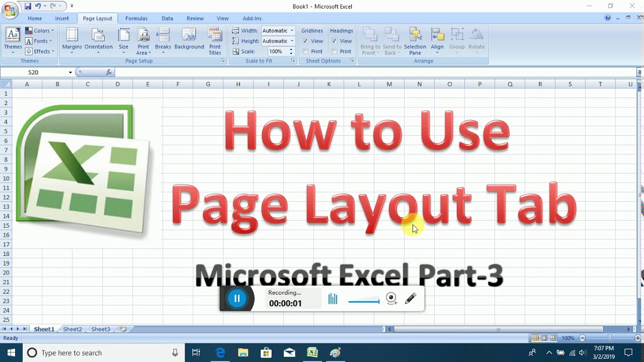Click the Redo icon
The height and width of the screenshot is (362, 644).
53,6
